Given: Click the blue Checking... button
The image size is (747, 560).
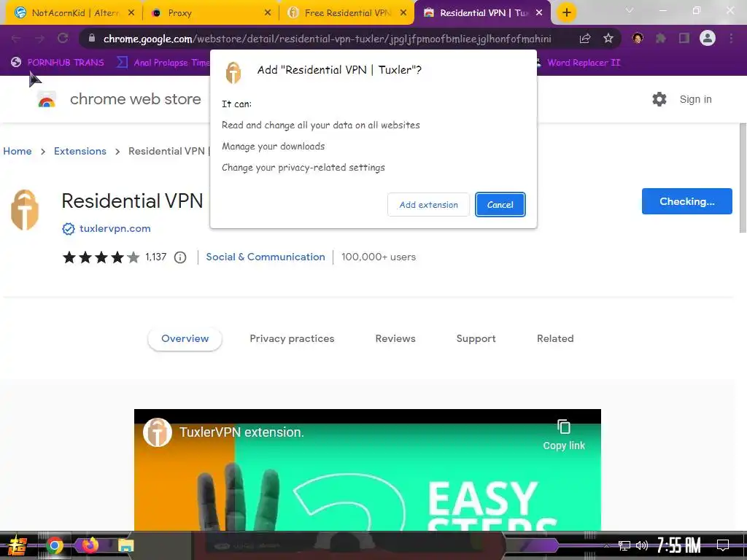Looking at the screenshot, I should [x=686, y=201].
